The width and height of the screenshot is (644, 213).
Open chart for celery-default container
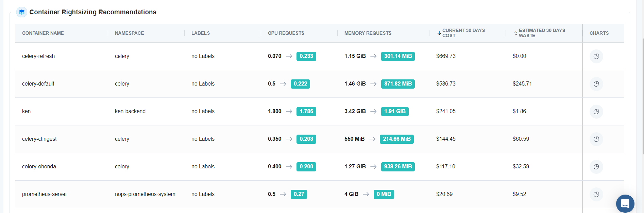point(596,84)
